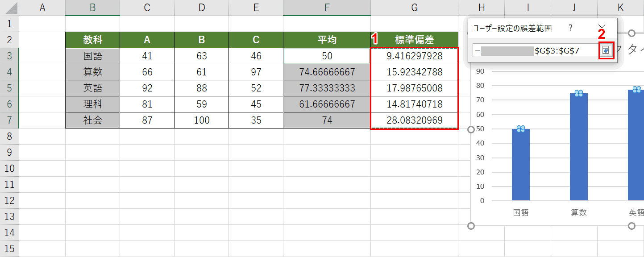Image resolution: width=644 pixels, height=257 pixels.
Task: Click the chart's bottom-left corner handle
Action: coord(471,226)
